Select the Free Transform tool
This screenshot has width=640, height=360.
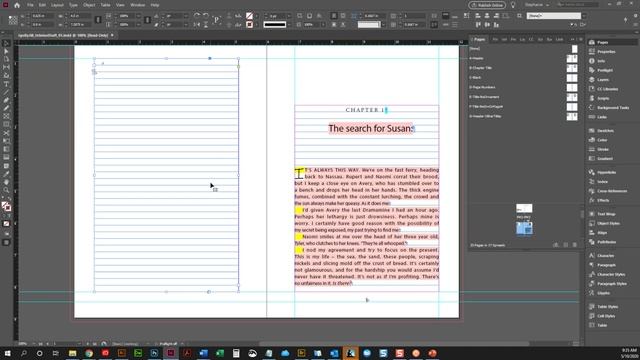coord(6,141)
